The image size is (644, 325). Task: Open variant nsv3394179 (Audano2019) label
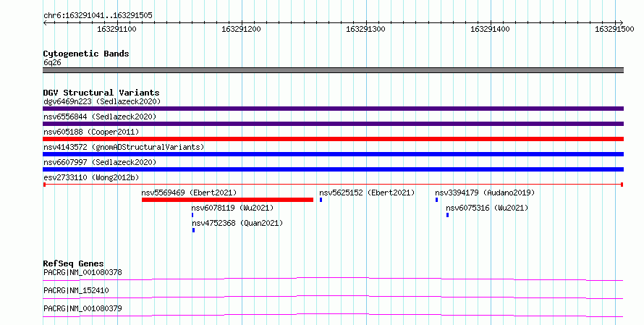485,193
